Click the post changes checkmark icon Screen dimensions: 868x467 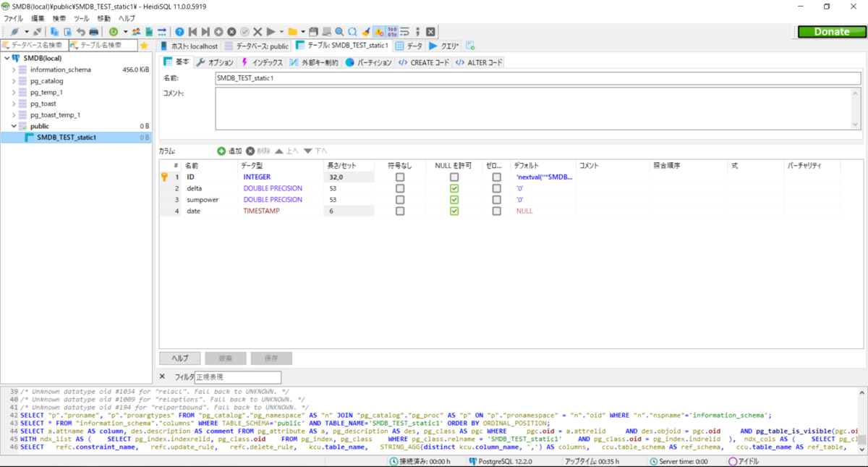[x=244, y=32]
